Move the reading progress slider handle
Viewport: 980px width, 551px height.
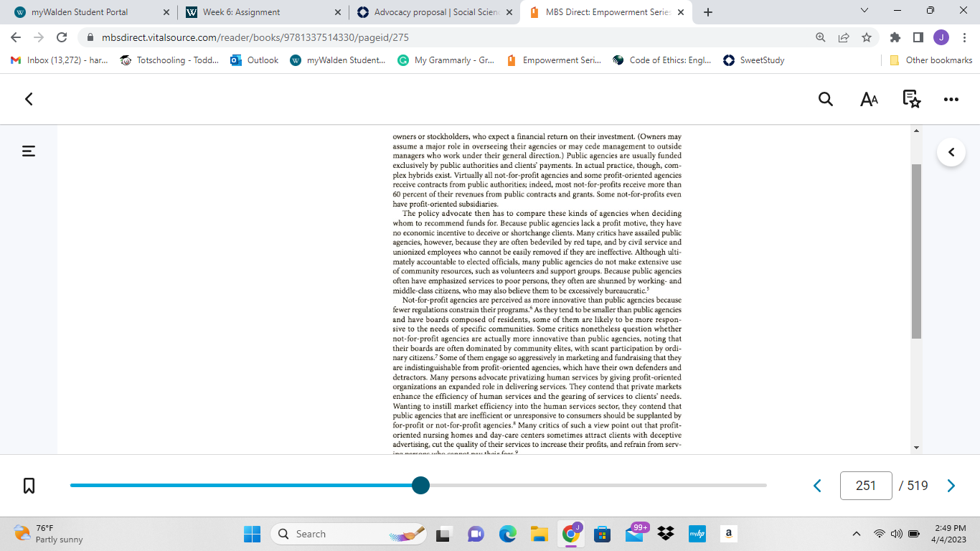tap(421, 486)
